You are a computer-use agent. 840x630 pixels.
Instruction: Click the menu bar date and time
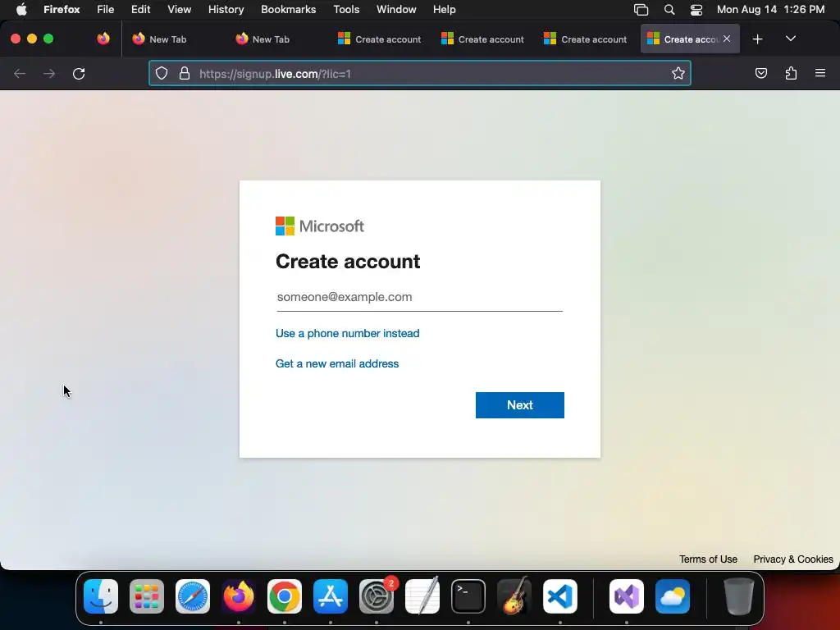(770, 10)
